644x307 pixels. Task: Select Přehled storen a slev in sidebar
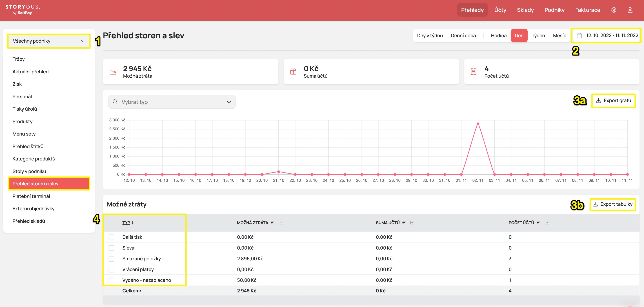(49, 184)
